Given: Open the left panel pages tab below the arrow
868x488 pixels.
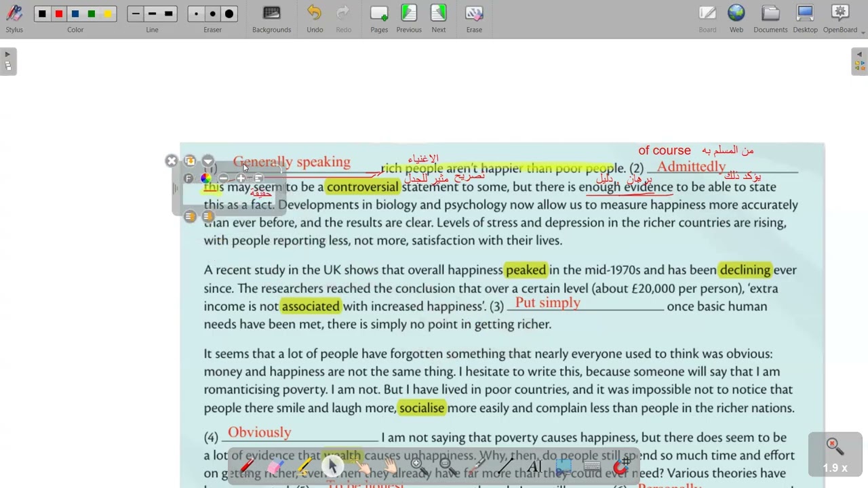Looking at the screenshot, I should click(7, 66).
